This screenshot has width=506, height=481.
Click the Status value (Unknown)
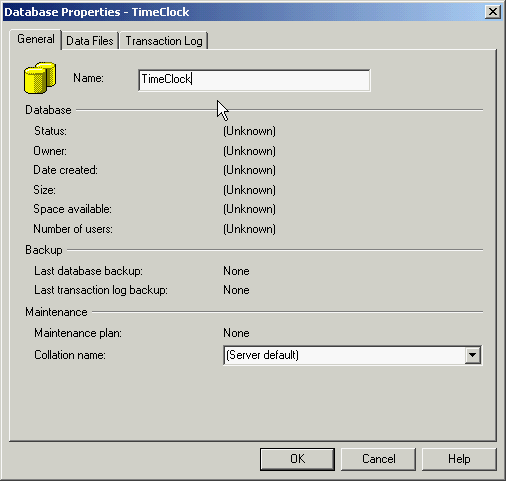point(249,131)
